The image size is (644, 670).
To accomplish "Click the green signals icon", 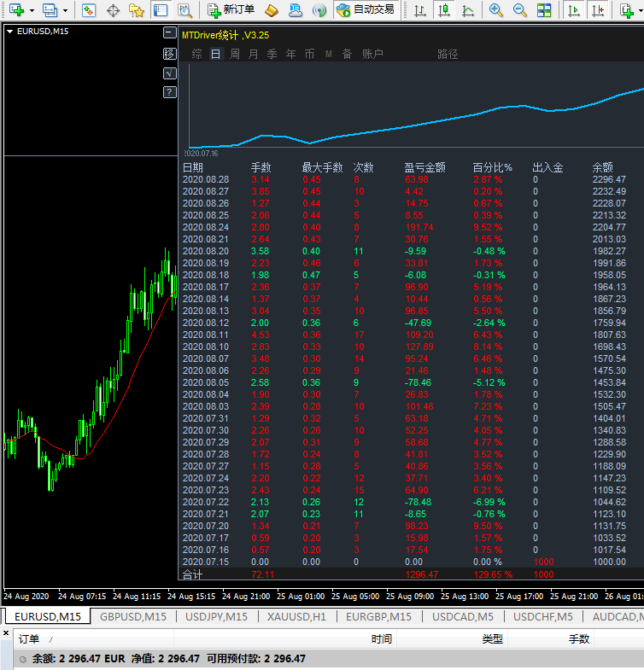I will tap(319, 10).
